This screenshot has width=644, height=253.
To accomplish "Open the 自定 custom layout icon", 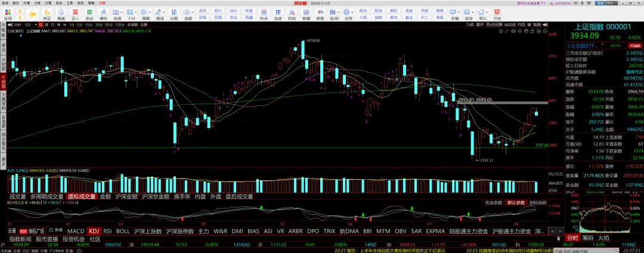I will 469,14.
